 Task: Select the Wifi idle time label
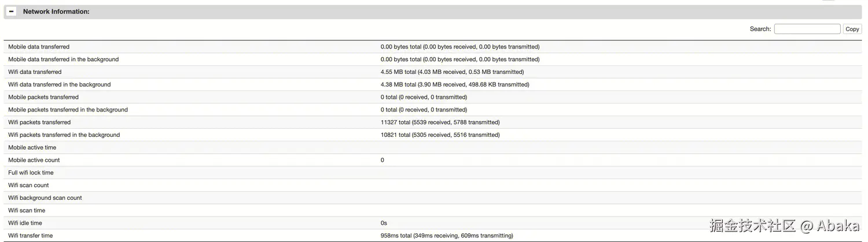25,223
